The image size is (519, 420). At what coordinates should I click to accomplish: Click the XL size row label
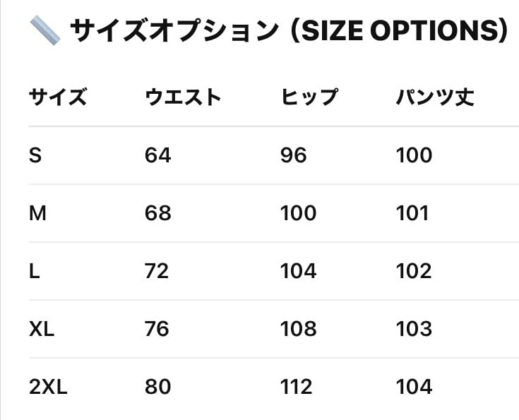point(42,329)
